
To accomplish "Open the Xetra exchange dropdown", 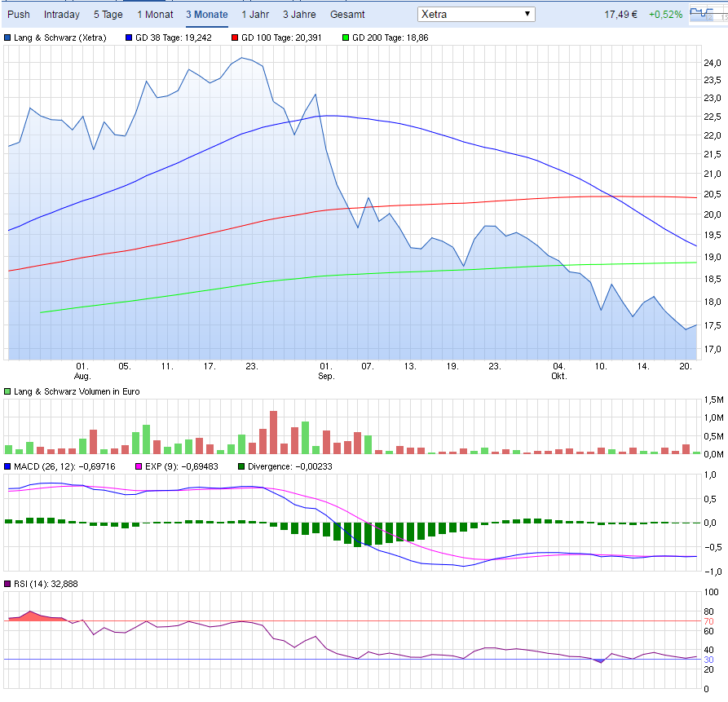I will click(476, 15).
